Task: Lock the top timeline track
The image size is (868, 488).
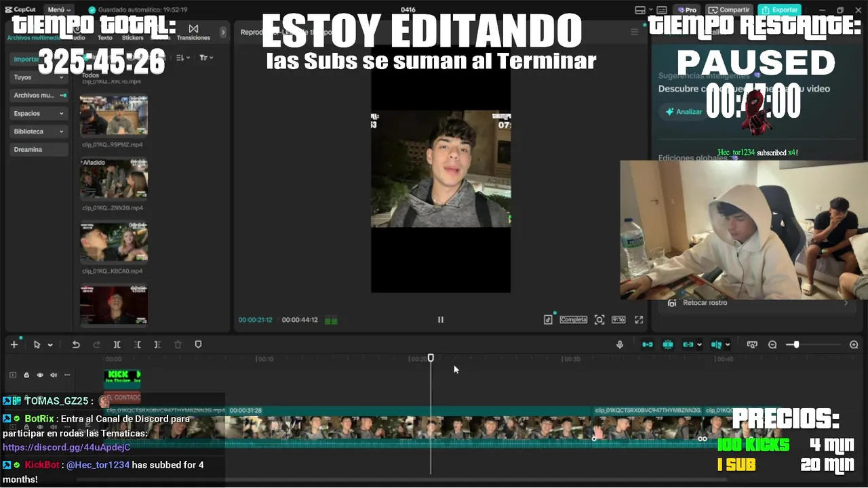Action: [26, 375]
